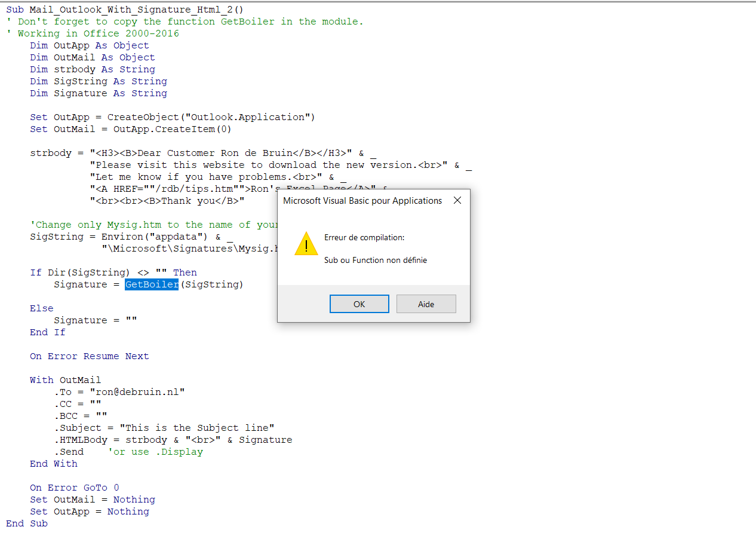Click the "Dim OutMail As Object" line
756x536 pixels.
coord(93,57)
